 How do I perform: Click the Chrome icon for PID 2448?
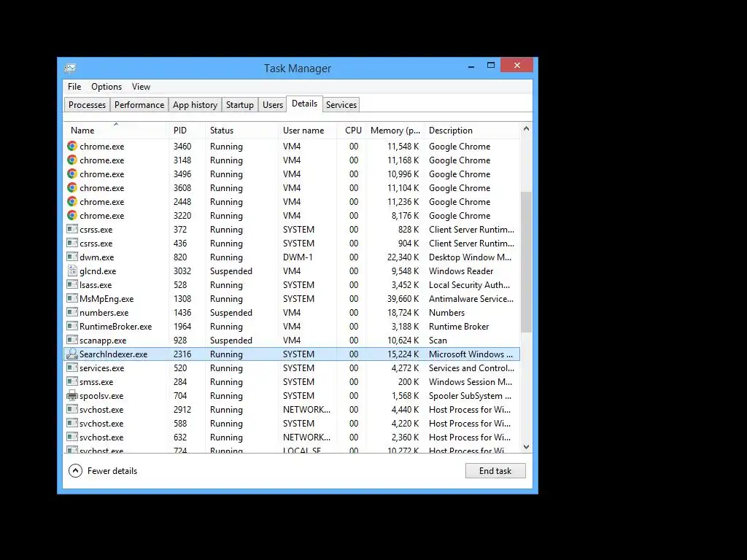point(72,201)
